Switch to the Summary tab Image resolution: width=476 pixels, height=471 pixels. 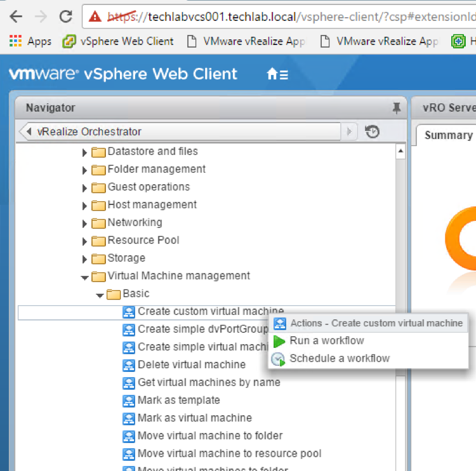pos(448,135)
